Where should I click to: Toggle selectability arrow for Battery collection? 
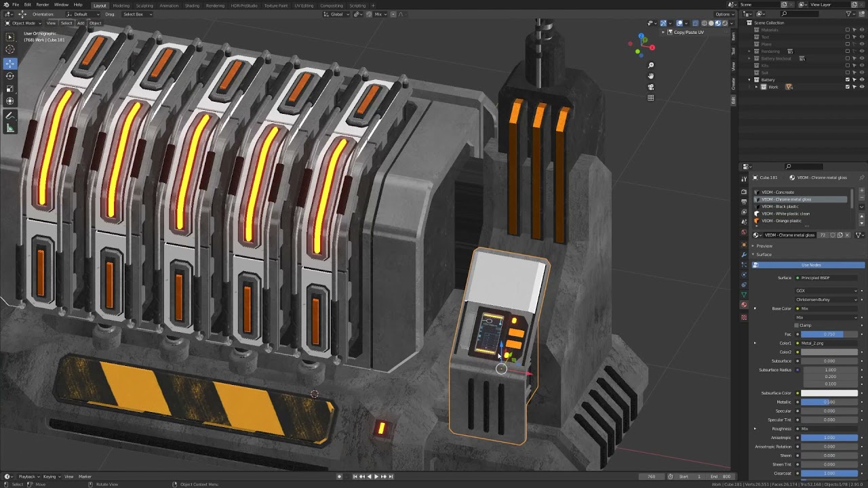tap(854, 80)
